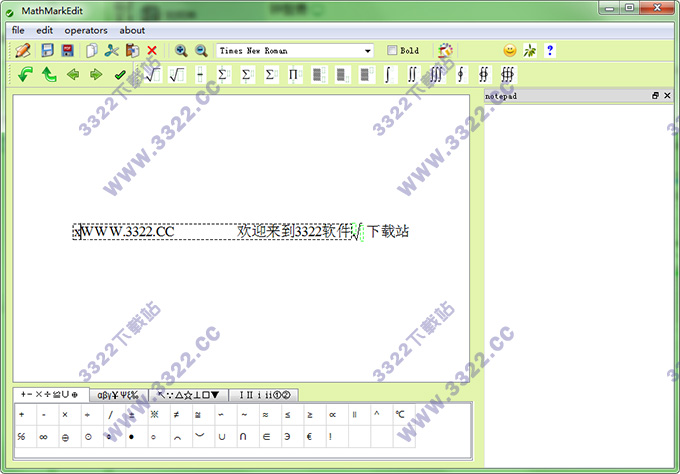Float the notepad panel
Viewport: 680px width, 474px height.
tap(655, 95)
